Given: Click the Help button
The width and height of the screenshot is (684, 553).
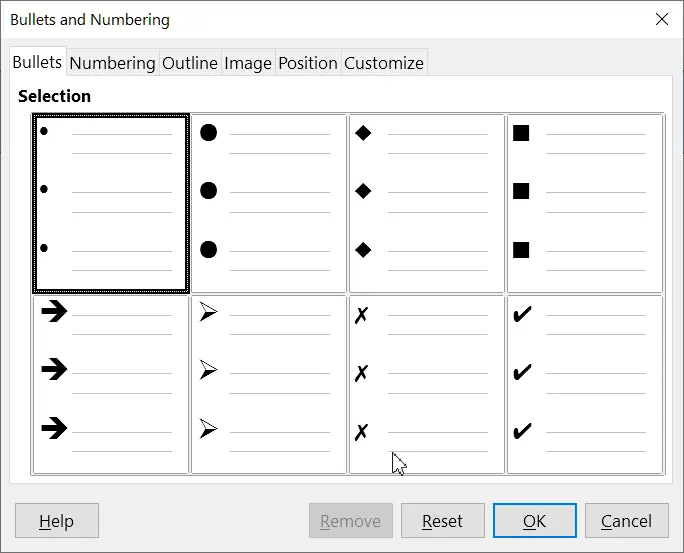Looking at the screenshot, I should click(57, 521).
